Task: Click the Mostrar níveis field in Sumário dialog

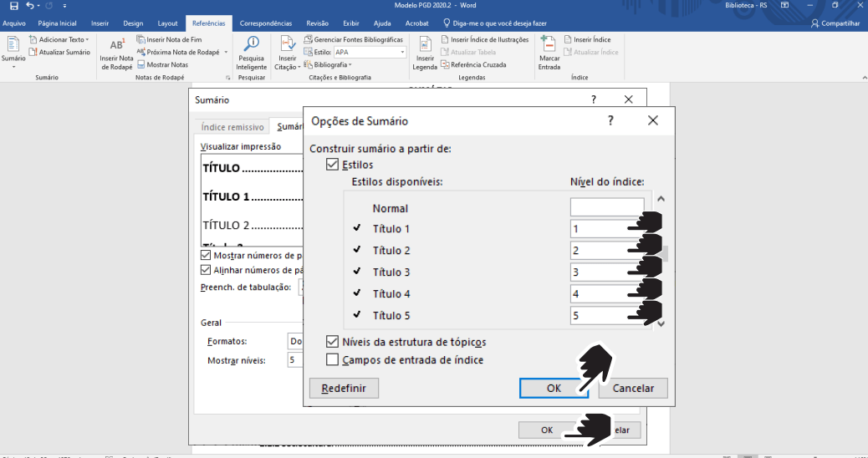Action: point(296,360)
